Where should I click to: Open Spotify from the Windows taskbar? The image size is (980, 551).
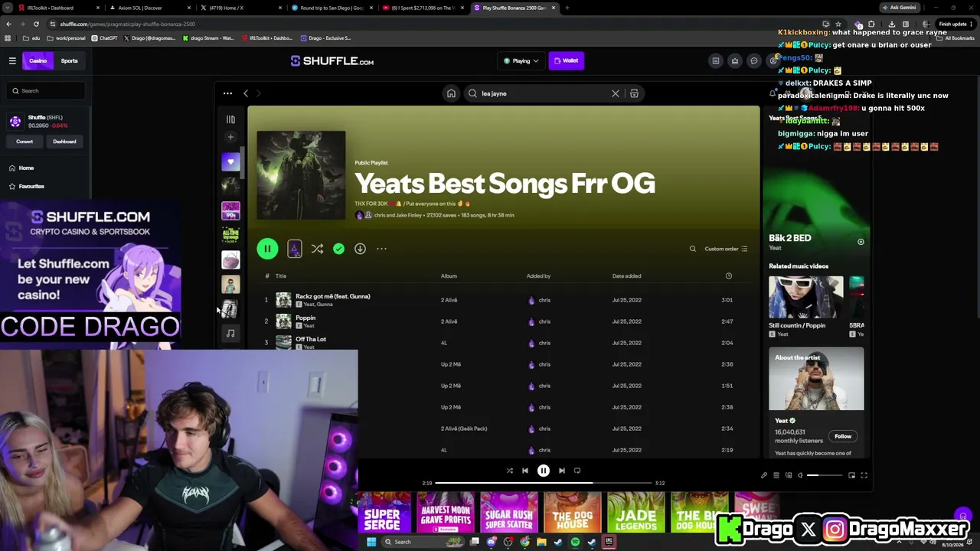pyautogui.click(x=575, y=542)
